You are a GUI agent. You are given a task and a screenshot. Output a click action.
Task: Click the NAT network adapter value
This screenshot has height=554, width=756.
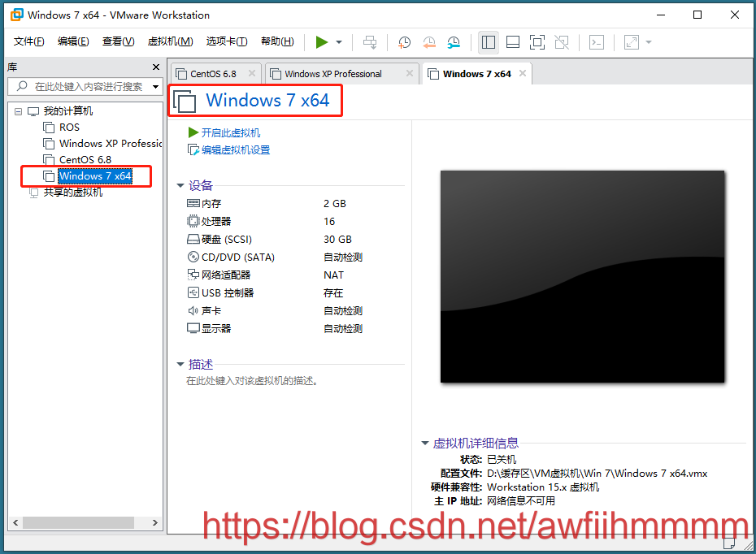tap(333, 275)
